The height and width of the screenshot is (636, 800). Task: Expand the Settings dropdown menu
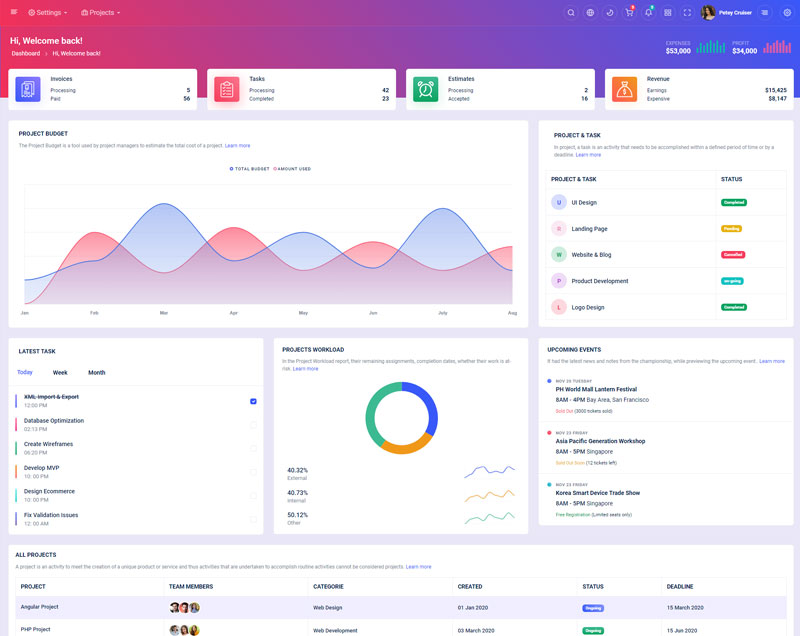[48, 12]
